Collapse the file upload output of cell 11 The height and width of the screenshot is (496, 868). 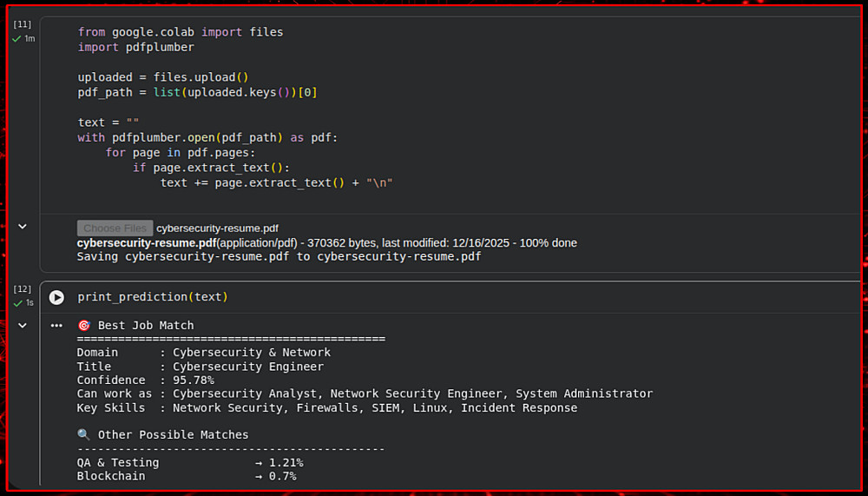[23, 227]
